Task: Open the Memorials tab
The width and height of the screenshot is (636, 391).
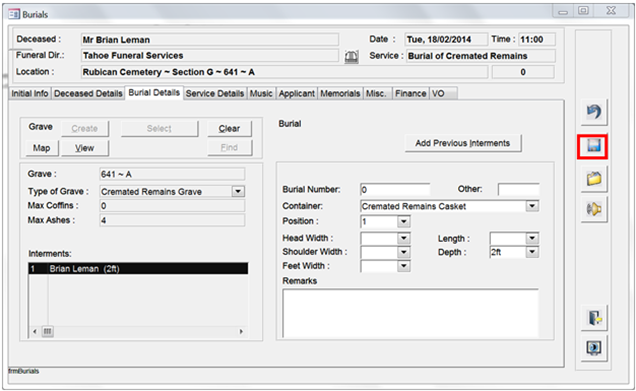Action: [x=340, y=93]
